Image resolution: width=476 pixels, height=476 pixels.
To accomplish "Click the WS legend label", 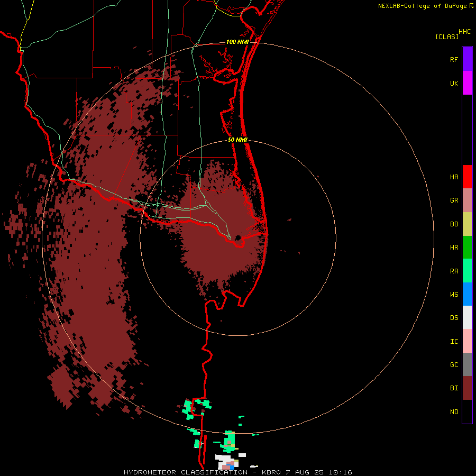I will point(454,295).
